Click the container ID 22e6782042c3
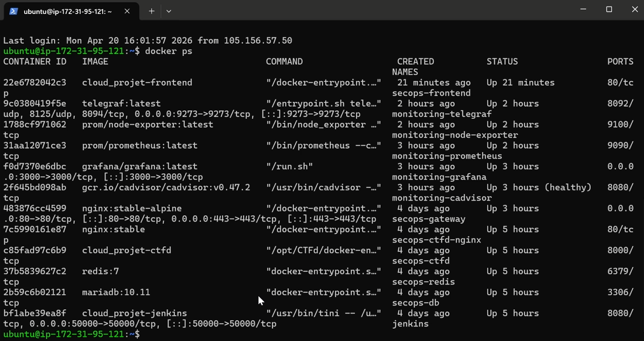The width and height of the screenshot is (644, 341). [34, 82]
